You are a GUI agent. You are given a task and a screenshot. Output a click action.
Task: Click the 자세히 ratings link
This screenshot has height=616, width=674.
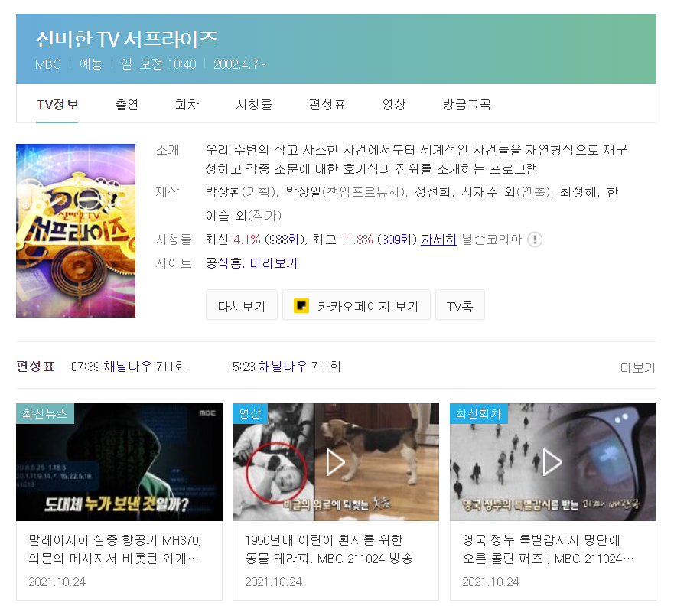click(x=438, y=240)
